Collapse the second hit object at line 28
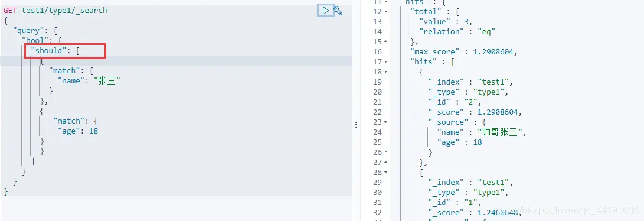The width and height of the screenshot is (644, 221). [x=385, y=172]
